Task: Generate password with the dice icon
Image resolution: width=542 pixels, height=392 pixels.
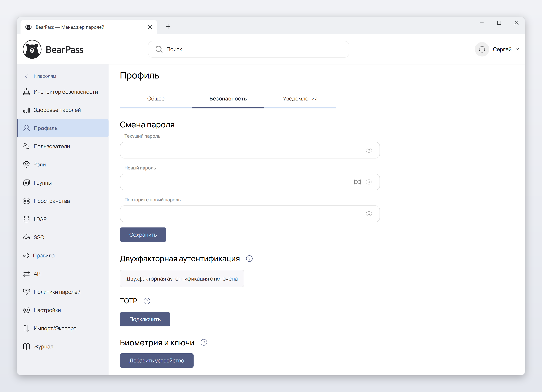Action: tap(357, 182)
